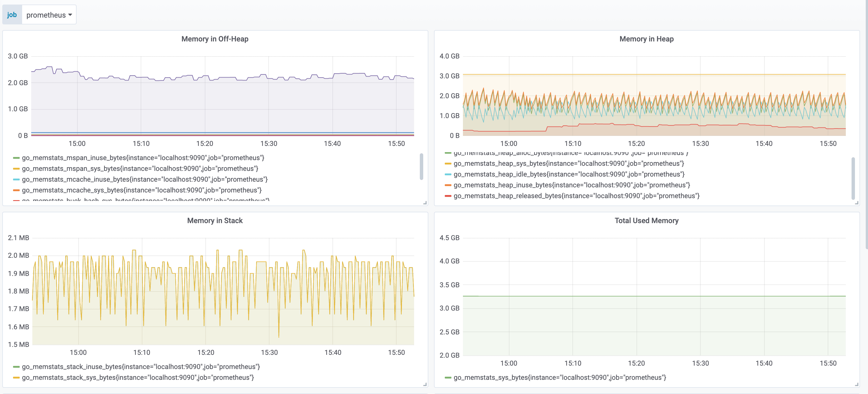Click cyan swatch of mcache_inuse_bytes series
This screenshot has width=868, height=394.
(16, 179)
